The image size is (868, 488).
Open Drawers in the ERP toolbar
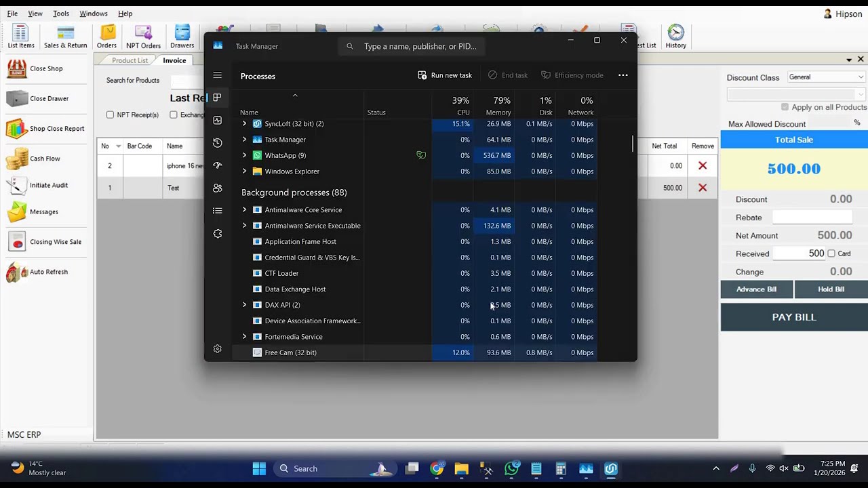point(182,37)
